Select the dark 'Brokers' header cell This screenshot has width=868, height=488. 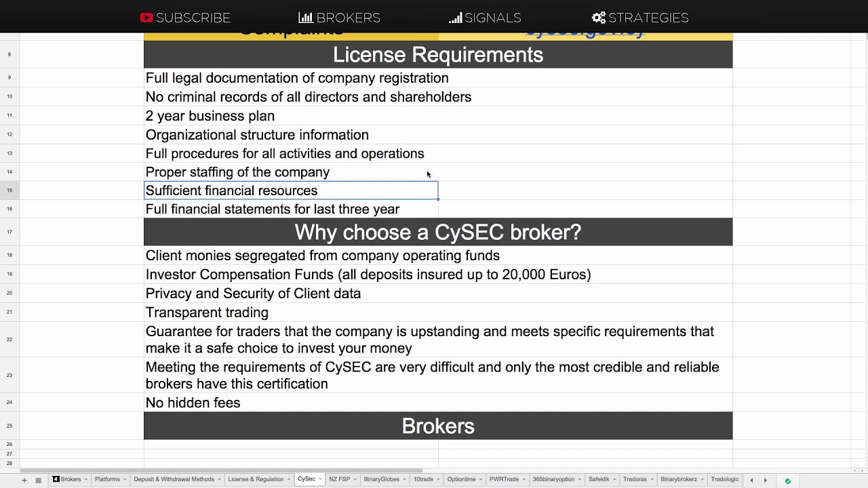click(x=438, y=426)
